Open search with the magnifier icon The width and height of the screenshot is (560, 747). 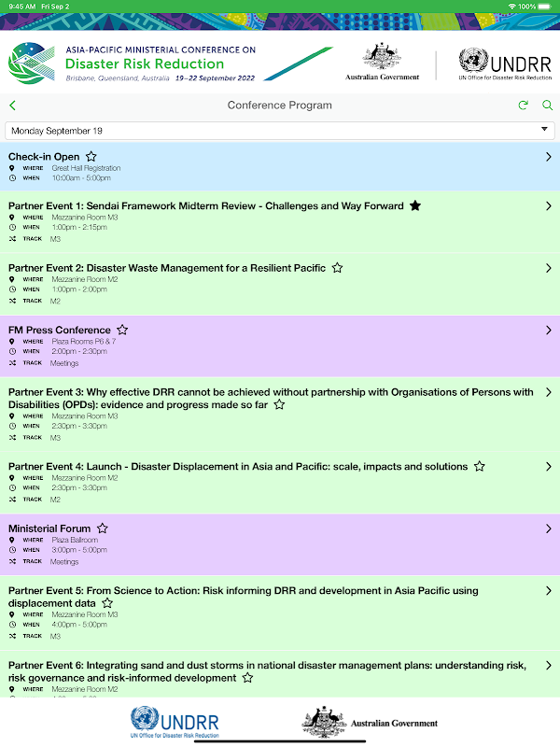[x=548, y=106]
